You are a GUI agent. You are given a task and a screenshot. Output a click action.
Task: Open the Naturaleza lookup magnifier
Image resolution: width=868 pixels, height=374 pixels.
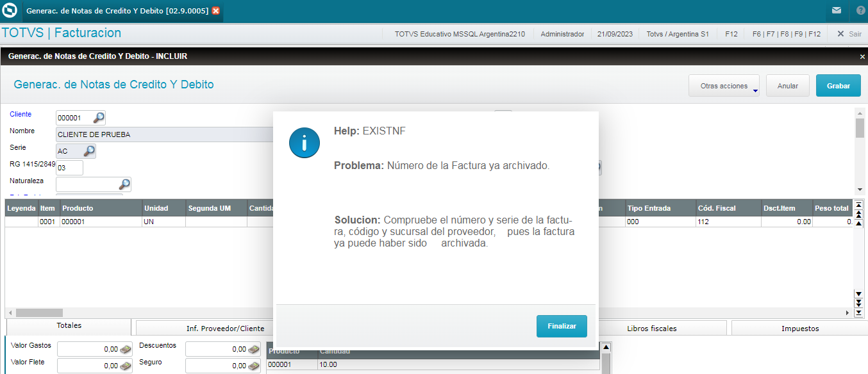124,184
